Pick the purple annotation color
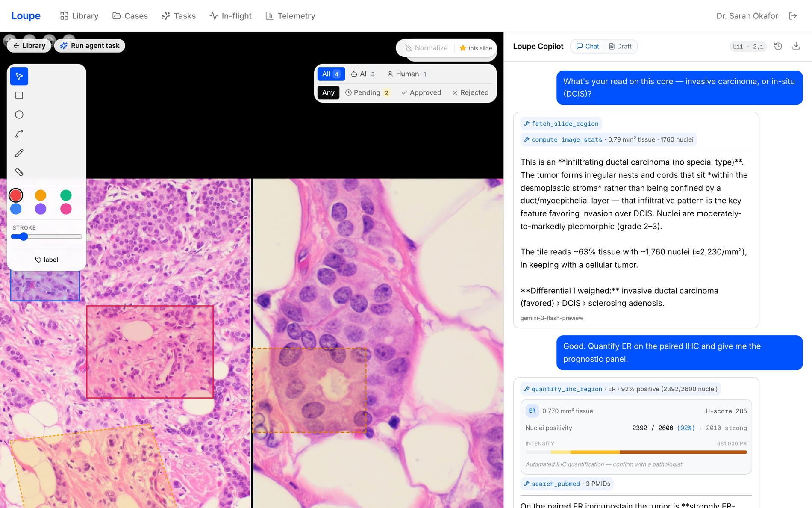This screenshot has height=508, width=812. [41, 209]
